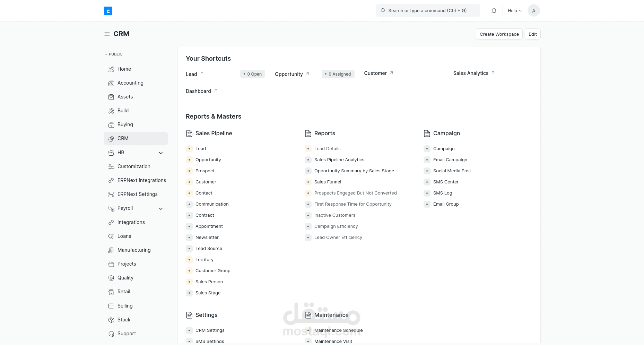Select the CRM item in sidebar

pos(123,138)
